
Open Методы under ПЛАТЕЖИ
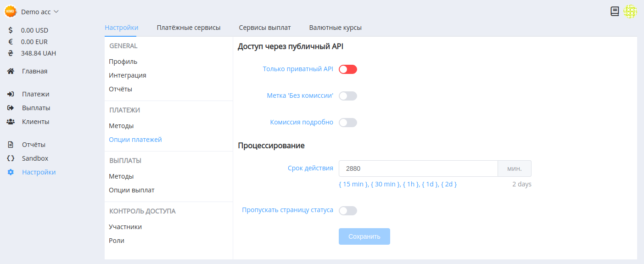(x=121, y=126)
